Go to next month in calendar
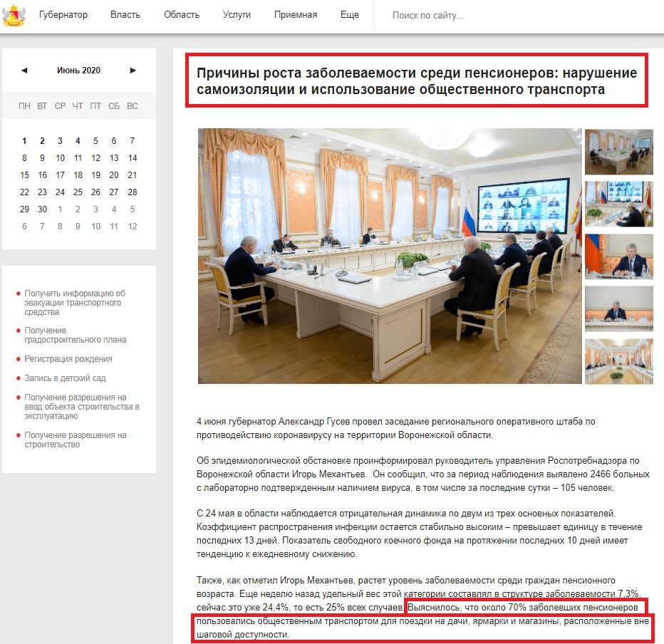664x644 pixels. pyautogui.click(x=133, y=71)
